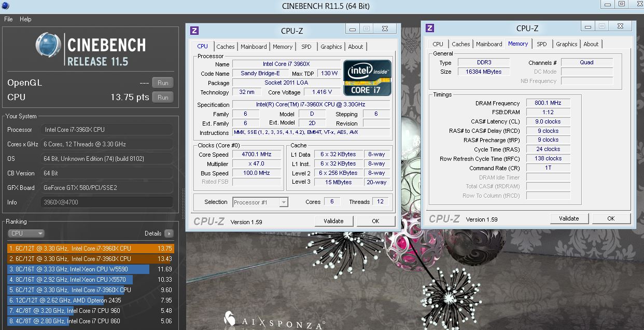Select Xeon X5570 ranking entry
The image size is (644, 330).
91,280
